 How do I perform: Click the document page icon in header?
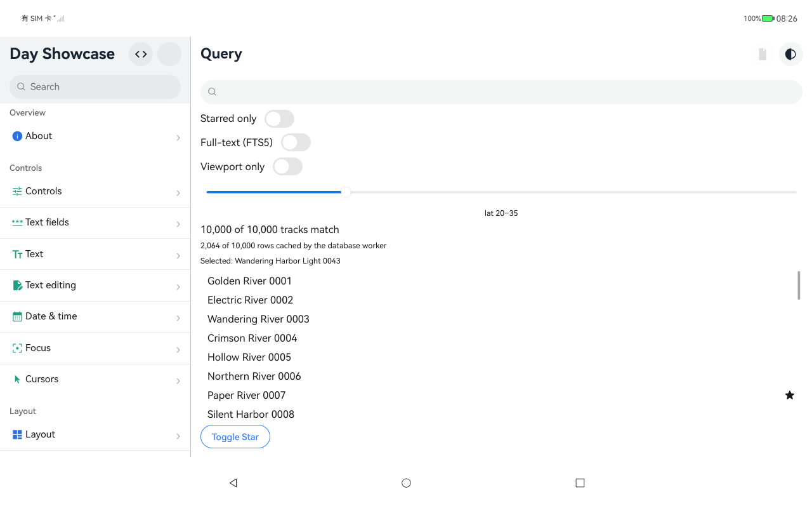coord(763,54)
